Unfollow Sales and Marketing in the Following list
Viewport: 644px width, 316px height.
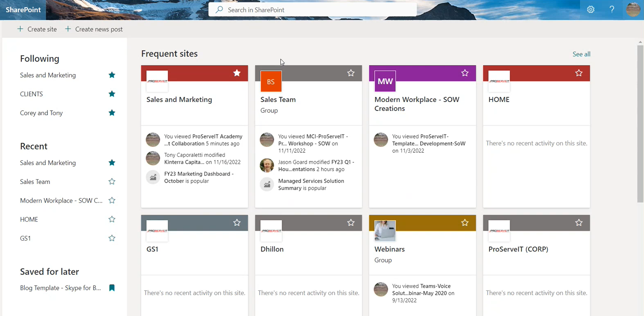[x=112, y=75]
